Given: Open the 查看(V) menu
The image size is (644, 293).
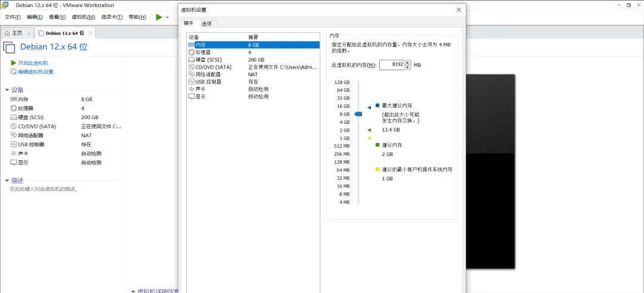Looking at the screenshot, I should click(57, 17).
